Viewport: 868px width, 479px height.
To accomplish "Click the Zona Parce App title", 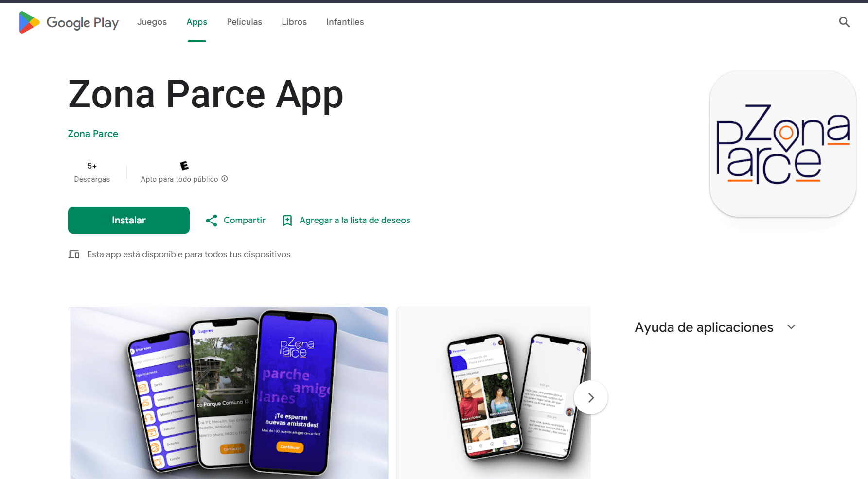I will point(206,95).
